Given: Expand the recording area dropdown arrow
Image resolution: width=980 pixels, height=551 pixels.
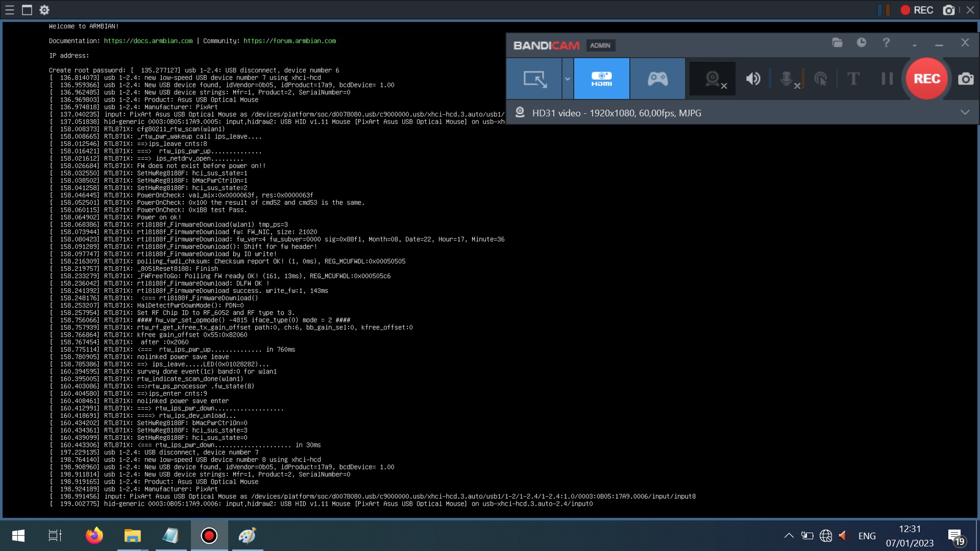Looking at the screenshot, I should 567,79.
